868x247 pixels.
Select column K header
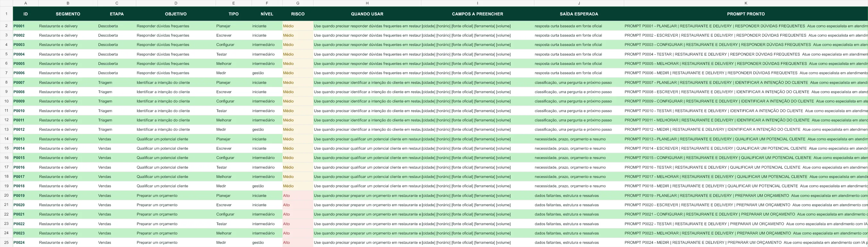(x=746, y=3)
